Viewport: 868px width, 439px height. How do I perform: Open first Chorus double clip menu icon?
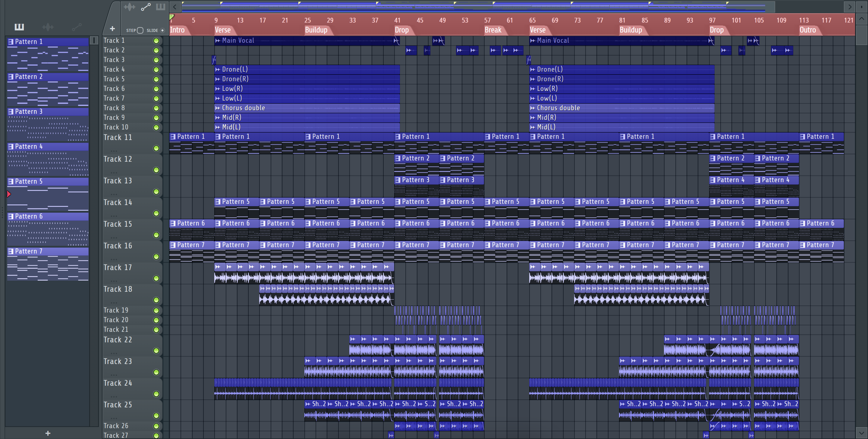click(x=218, y=108)
